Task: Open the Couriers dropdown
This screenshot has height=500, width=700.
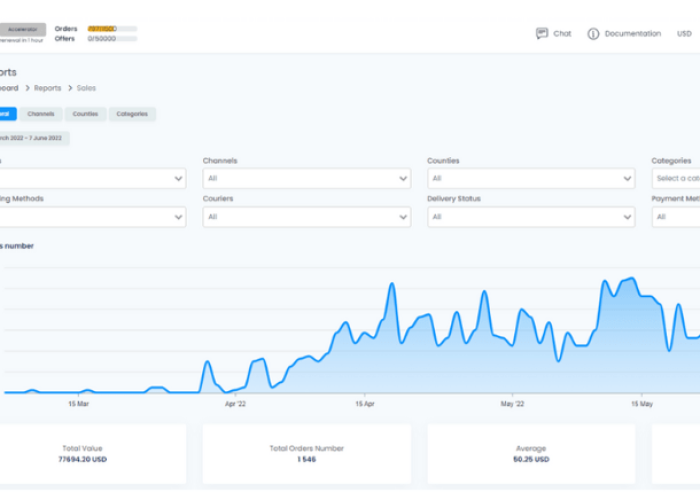Action: (307, 217)
